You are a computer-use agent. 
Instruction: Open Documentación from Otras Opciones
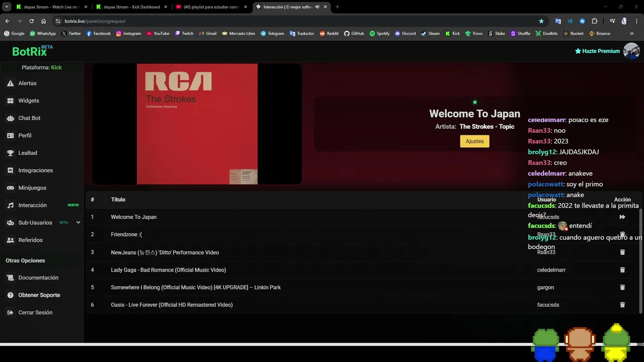[38, 278]
